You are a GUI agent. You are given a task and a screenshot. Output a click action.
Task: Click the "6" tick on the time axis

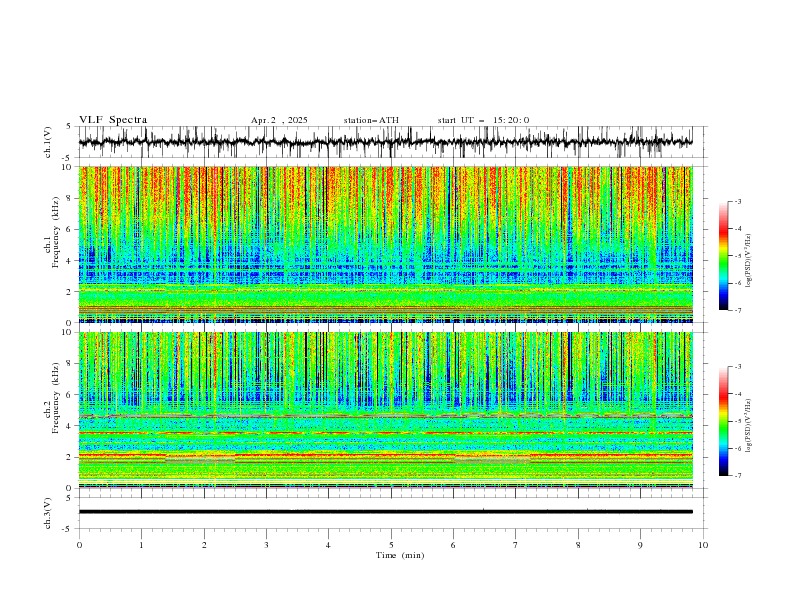point(453,545)
